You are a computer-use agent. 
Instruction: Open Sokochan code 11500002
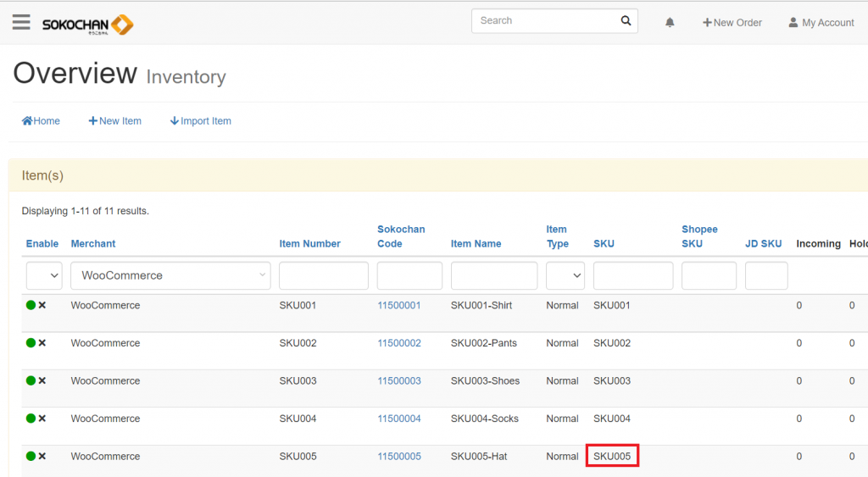point(399,343)
